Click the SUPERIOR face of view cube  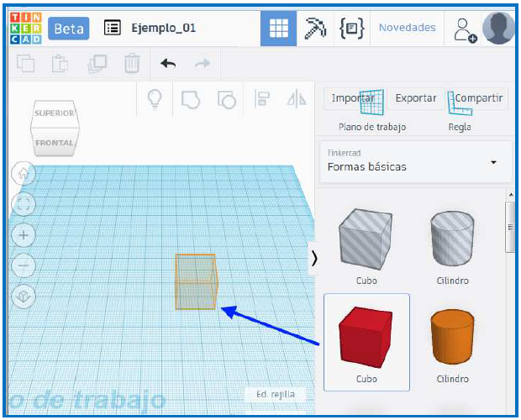[55, 113]
